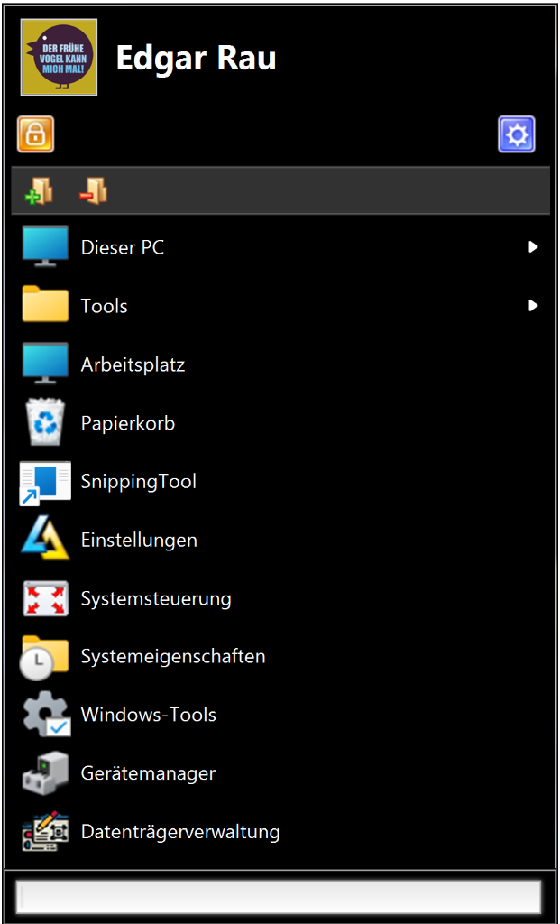This screenshot has width=560, height=924.
Task: Click the Edgar Rau user name
Action: (196, 57)
